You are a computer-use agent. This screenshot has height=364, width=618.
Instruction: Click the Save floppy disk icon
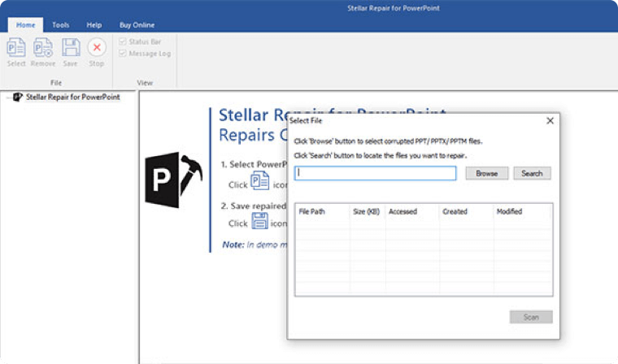pyautogui.click(x=71, y=47)
